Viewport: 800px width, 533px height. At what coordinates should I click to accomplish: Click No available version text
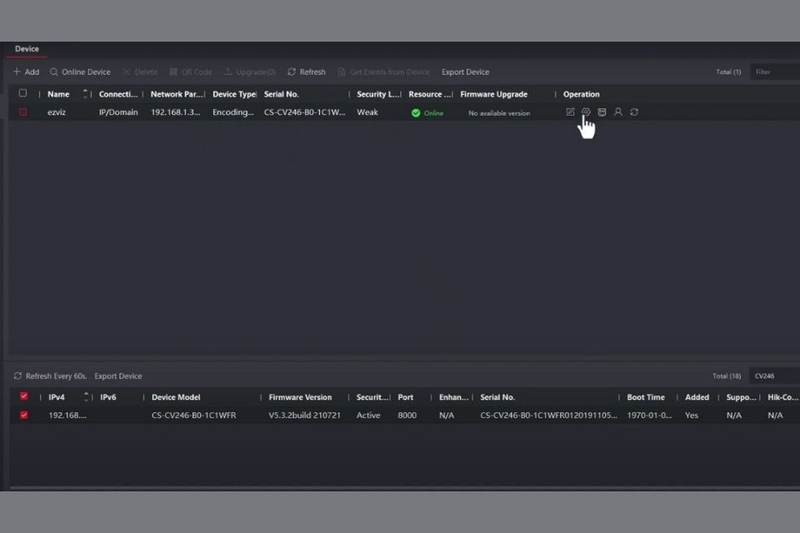click(499, 113)
